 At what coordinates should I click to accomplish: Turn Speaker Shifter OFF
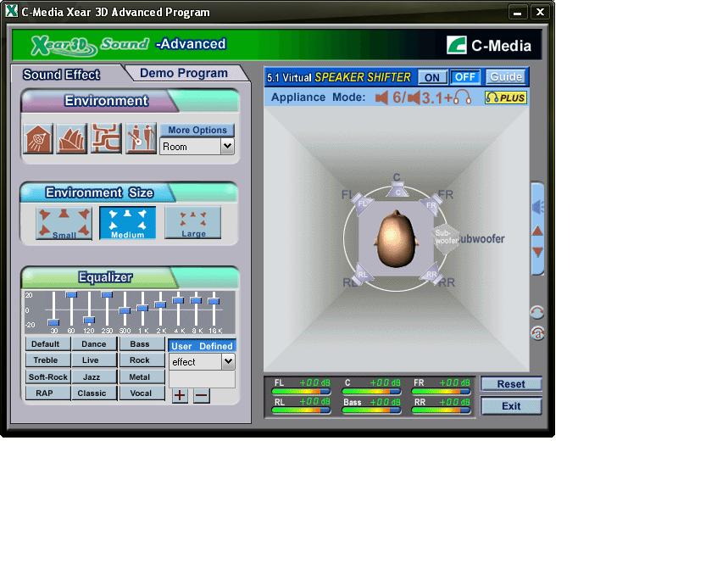[x=465, y=77]
